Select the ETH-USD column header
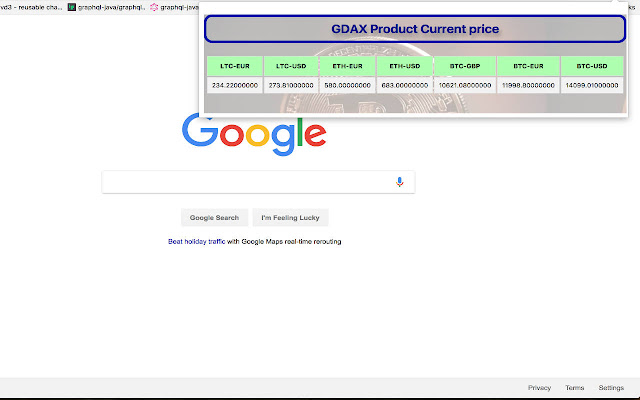640x400 pixels. 404,66
